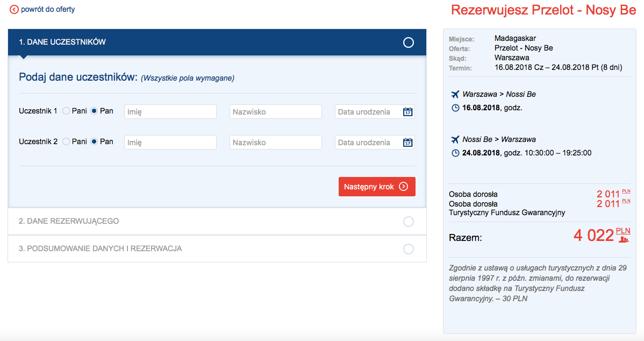Image resolution: width=644 pixels, height=341 pixels.
Task: Click the clock icon beside 24.08.2018 return
Action: click(x=455, y=153)
